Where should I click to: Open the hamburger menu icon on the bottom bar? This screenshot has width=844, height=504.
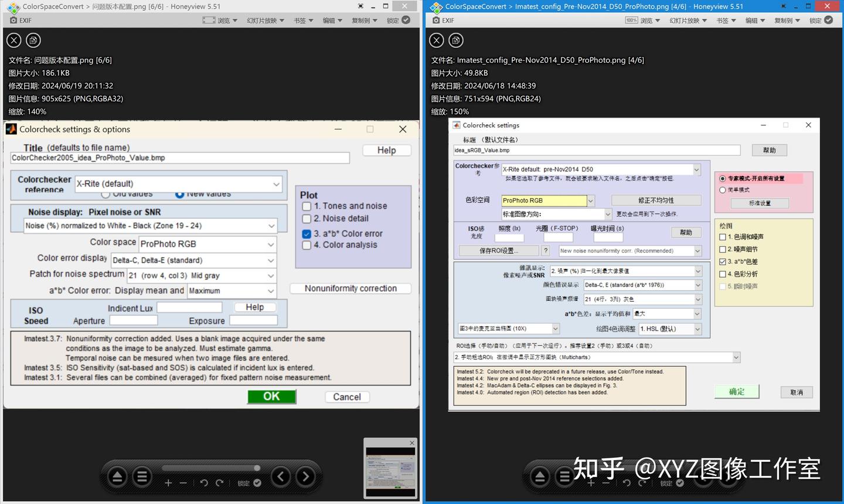tap(142, 476)
